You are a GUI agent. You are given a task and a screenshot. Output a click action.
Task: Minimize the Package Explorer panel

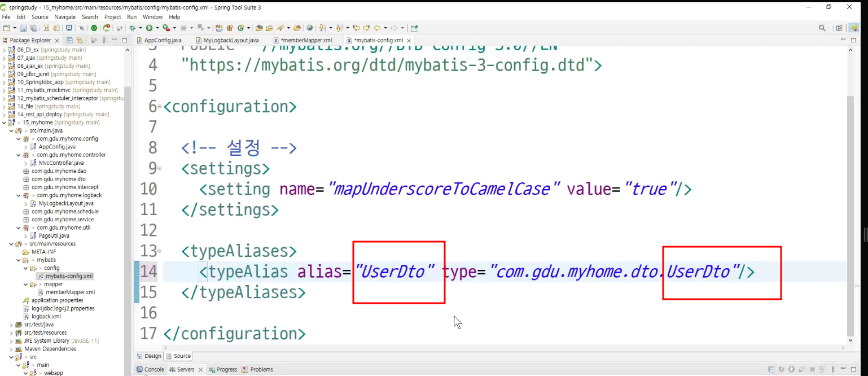pyautogui.click(x=115, y=40)
